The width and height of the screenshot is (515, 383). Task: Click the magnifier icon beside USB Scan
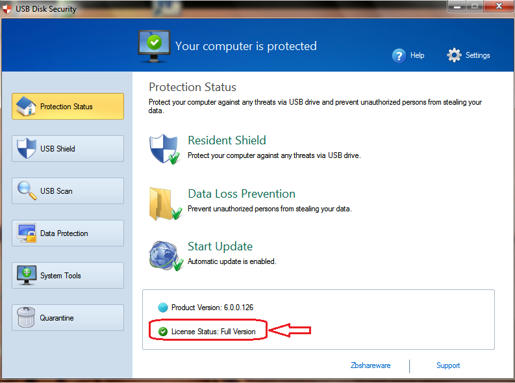(x=27, y=190)
